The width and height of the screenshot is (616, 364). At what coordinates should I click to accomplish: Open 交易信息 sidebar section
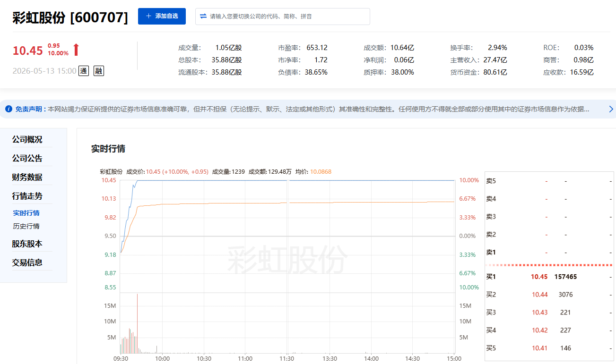point(27,263)
